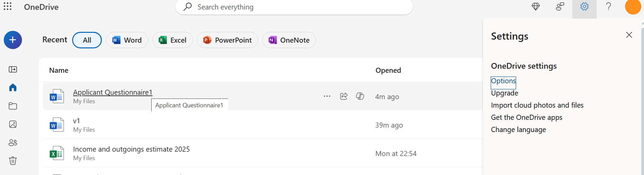Open the Photos sidebar icon
This screenshot has height=175, width=644.
[13, 124]
